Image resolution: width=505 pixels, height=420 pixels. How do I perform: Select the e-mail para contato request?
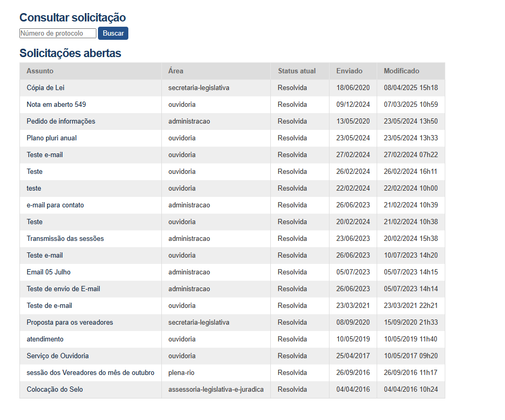point(55,205)
